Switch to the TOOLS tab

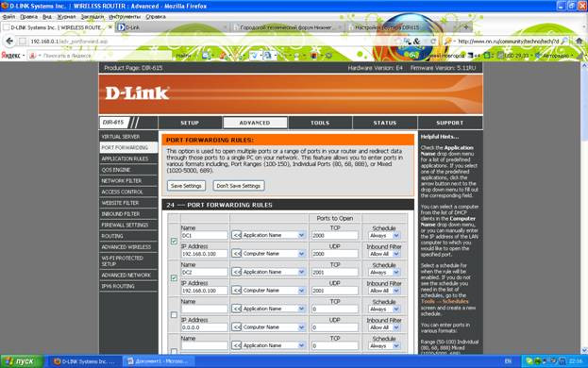tap(320, 123)
